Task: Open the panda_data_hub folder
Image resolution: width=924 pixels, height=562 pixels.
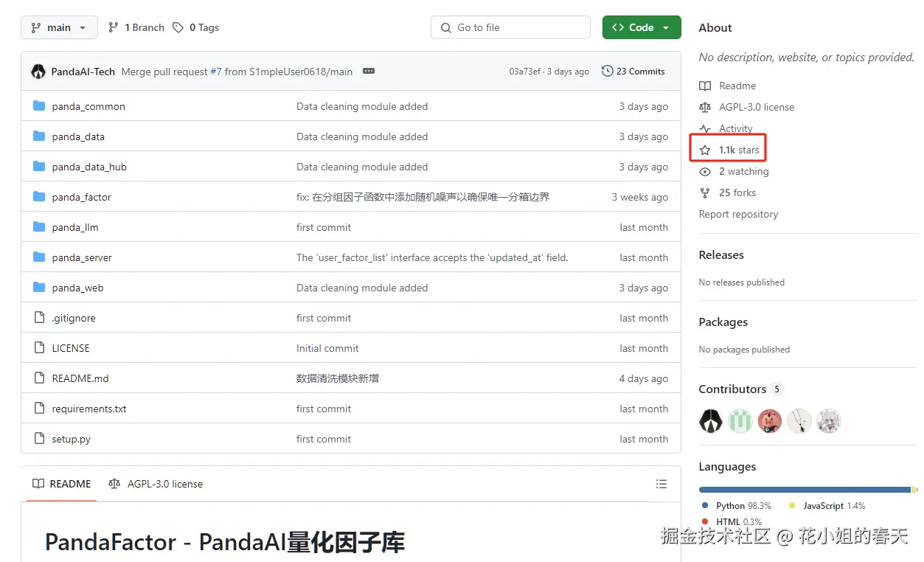Action: click(x=89, y=167)
